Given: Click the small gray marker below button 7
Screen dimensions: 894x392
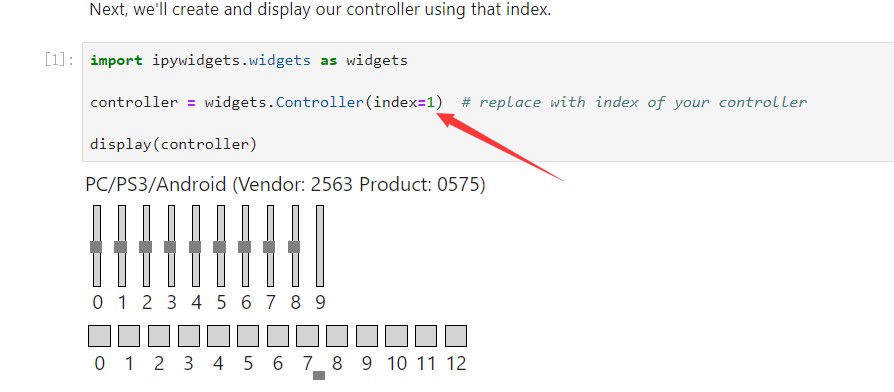Looking at the screenshot, I should click(x=319, y=375).
